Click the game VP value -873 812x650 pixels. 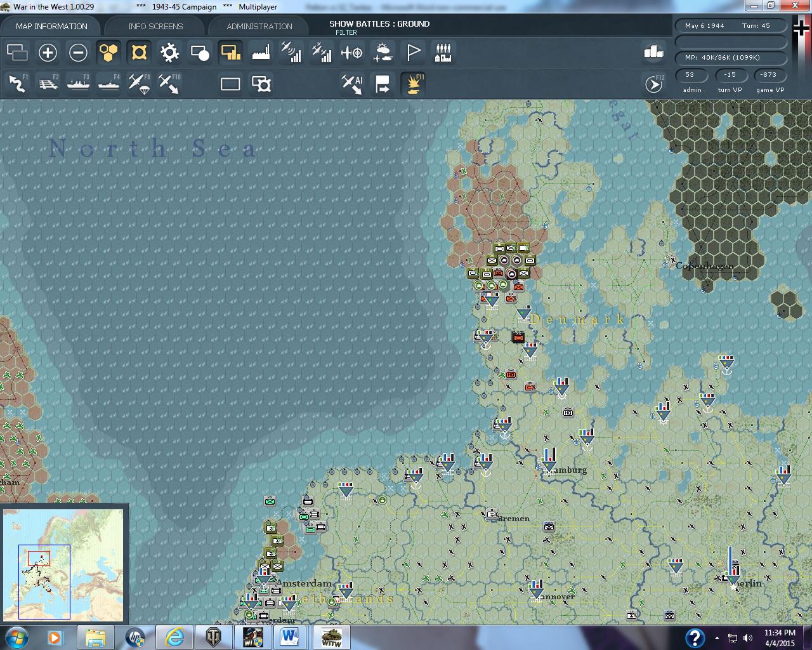point(769,75)
